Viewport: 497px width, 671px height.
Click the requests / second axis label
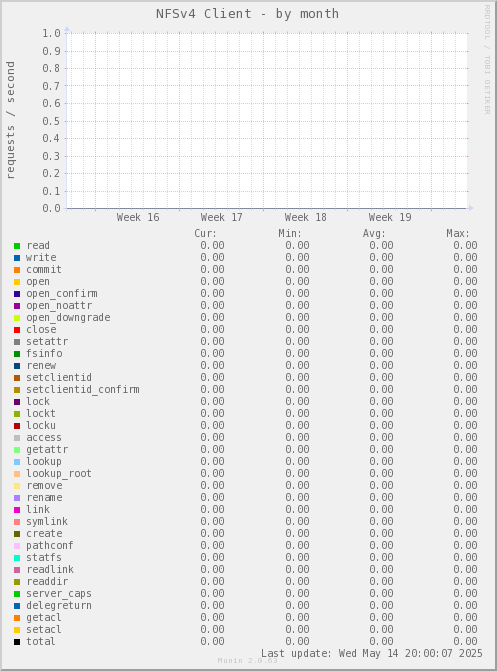coord(10,120)
